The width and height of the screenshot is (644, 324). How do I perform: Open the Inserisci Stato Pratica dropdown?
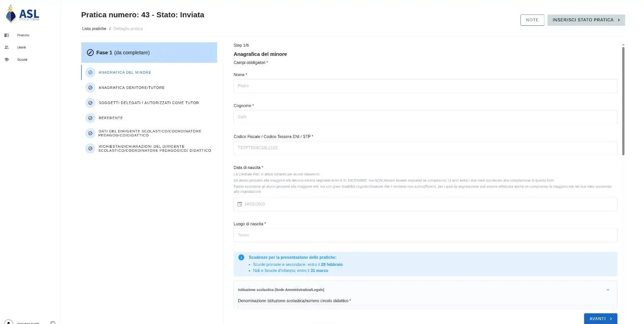586,20
